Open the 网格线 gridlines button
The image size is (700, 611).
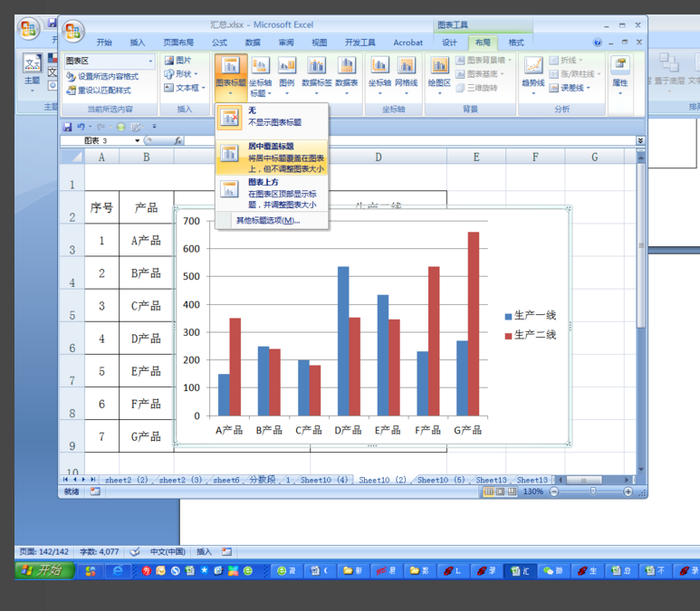(x=407, y=76)
